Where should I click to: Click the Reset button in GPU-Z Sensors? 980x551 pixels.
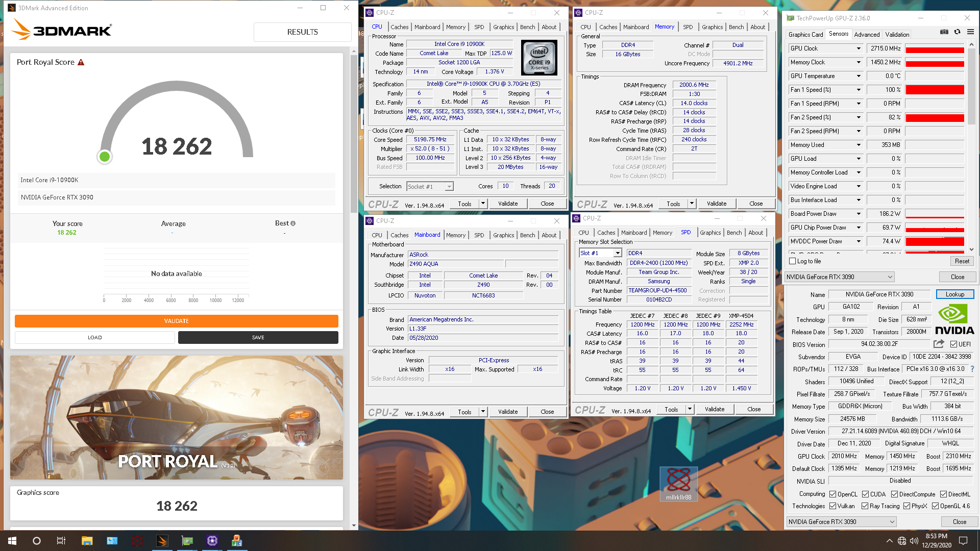click(x=962, y=261)
